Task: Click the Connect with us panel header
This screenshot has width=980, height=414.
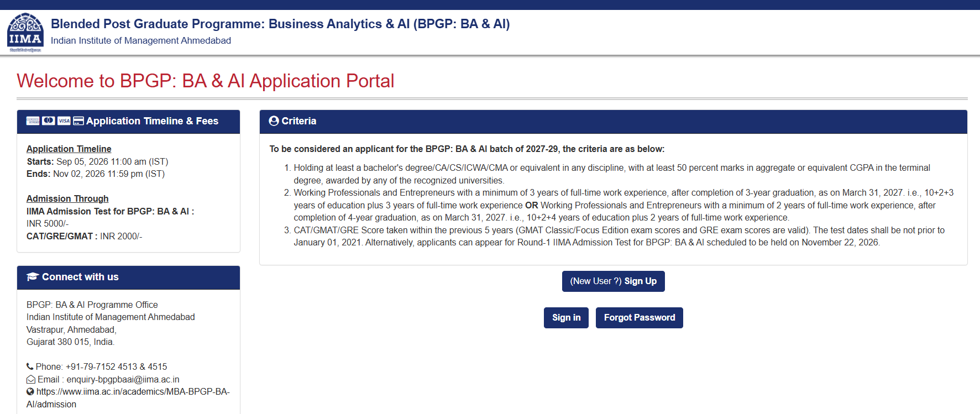Action: (128, 277)
